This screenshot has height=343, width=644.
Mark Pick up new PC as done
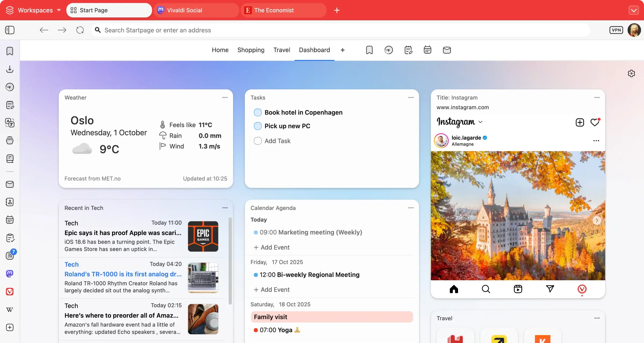pos(258,126)
